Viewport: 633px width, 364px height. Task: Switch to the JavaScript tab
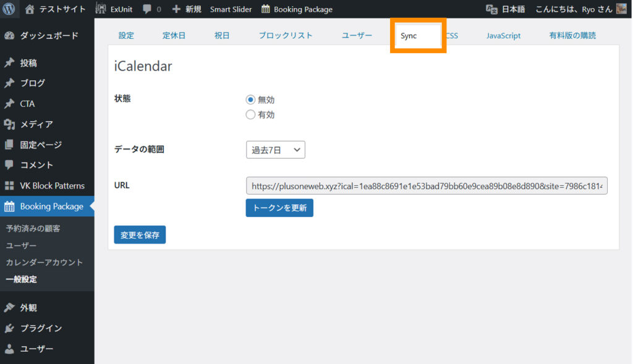[503, 36]
